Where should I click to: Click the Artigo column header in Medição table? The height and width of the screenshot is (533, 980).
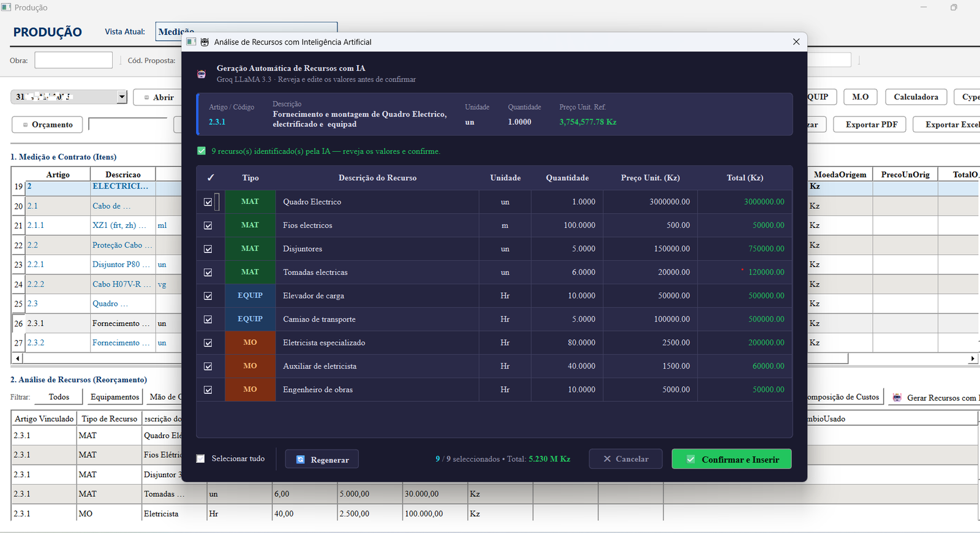click(x=58, y=175)
